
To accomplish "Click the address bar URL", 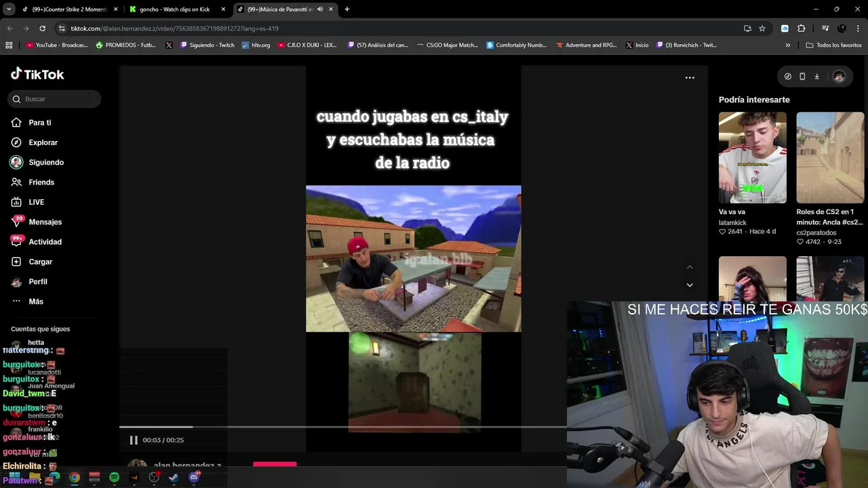I will (x=174, y=28).
